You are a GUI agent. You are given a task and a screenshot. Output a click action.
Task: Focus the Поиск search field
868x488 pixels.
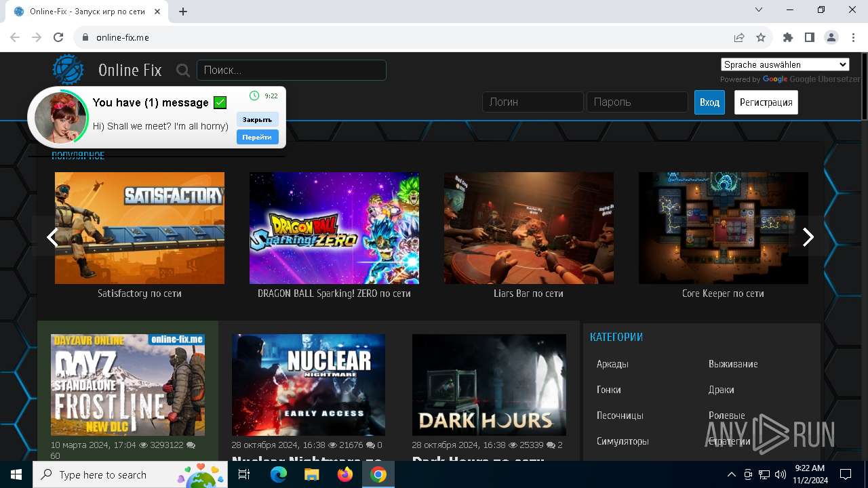[292, 70]
